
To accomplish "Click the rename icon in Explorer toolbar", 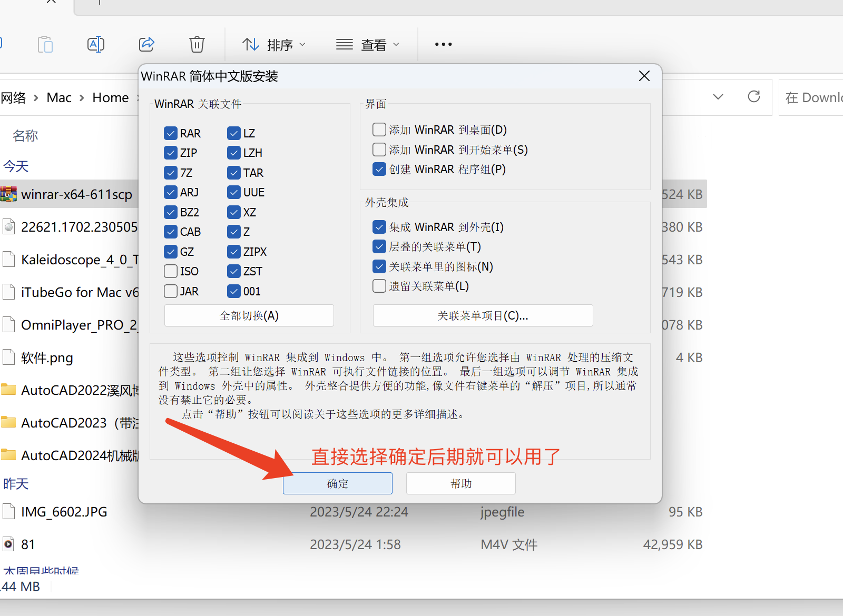I will coord(96,44).
